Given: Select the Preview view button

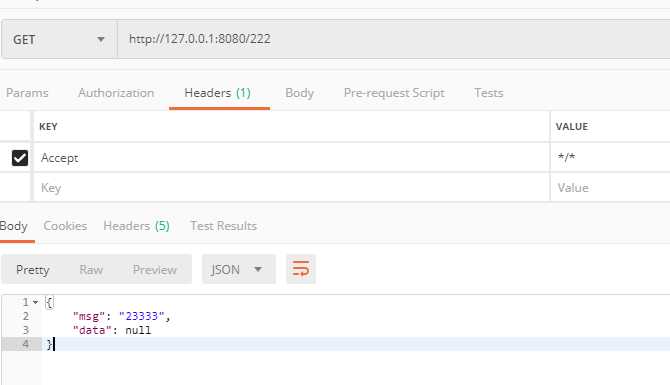Looking at the screenshot, I should click(x=155, y=270).
